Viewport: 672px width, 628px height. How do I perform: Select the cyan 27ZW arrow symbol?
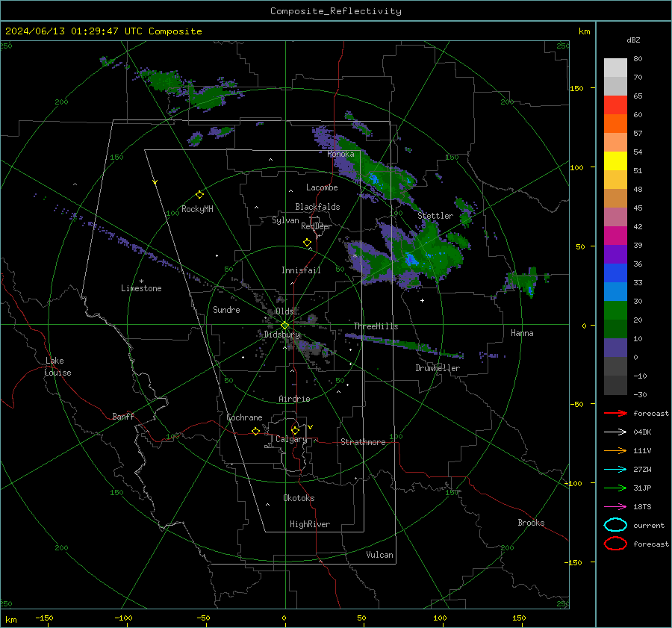(615, 470)
